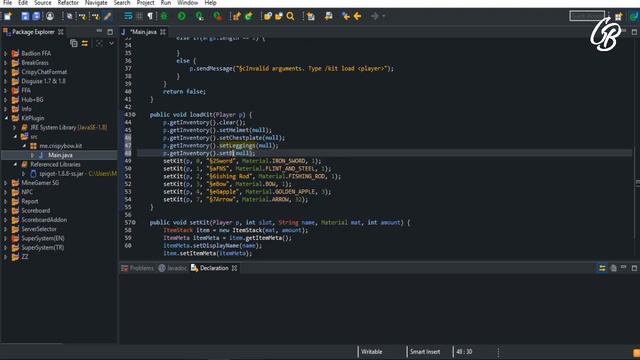
Task: Click the Back navigation yellow arrow
Action: [358, 16]
